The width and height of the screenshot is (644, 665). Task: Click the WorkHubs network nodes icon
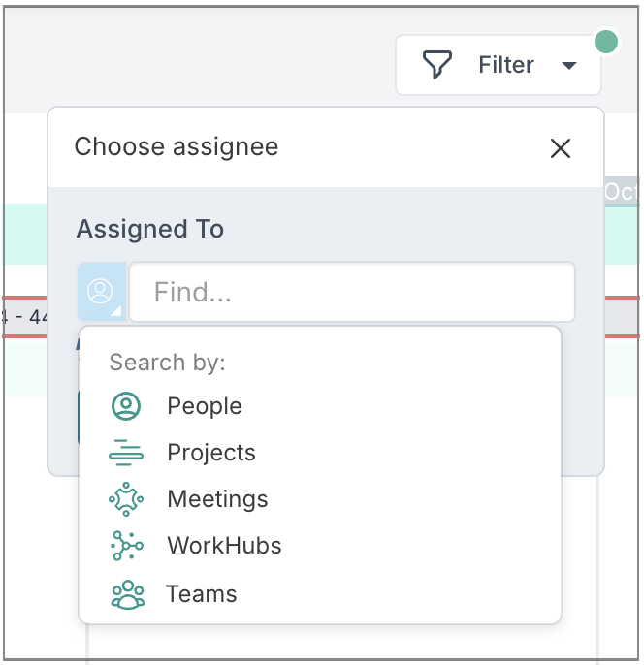(x=126, y=546)
